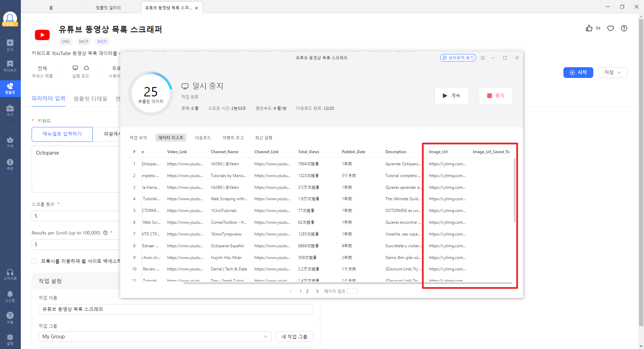This screenshot has height=349, width=644.
Task: Click the main page vertical scrollbar
Action: click(641, 173)
